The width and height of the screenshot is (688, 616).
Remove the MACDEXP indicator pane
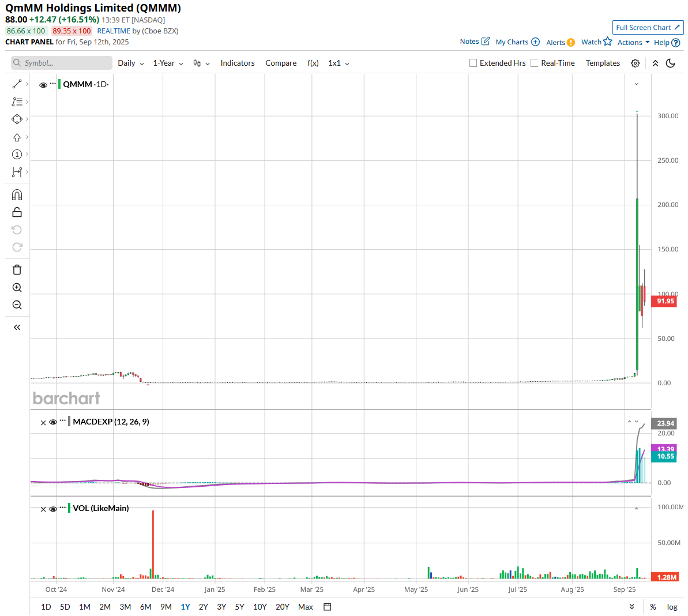[x=43, y=423]
